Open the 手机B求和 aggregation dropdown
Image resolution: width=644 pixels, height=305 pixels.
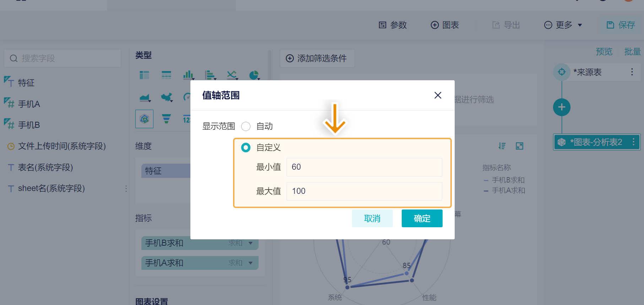[x=250, y=243]
